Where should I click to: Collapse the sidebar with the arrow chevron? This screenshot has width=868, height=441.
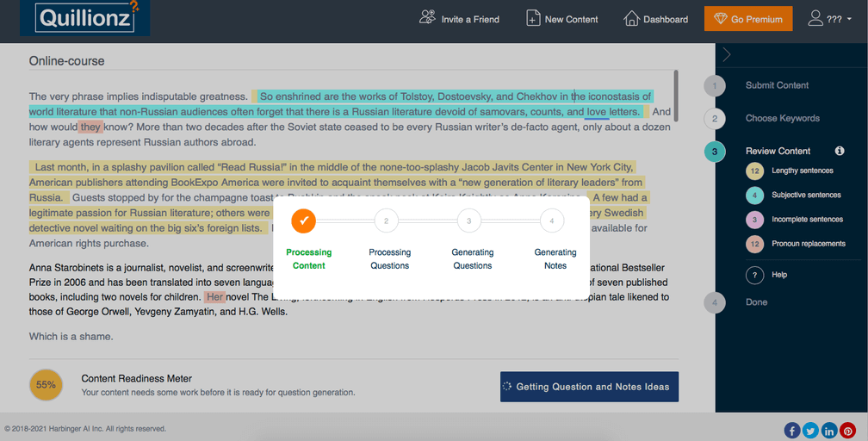tap(727, 55)
